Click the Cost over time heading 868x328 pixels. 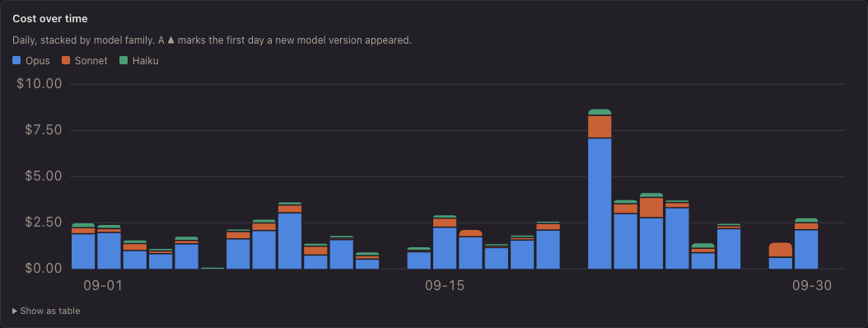[49, 19]
